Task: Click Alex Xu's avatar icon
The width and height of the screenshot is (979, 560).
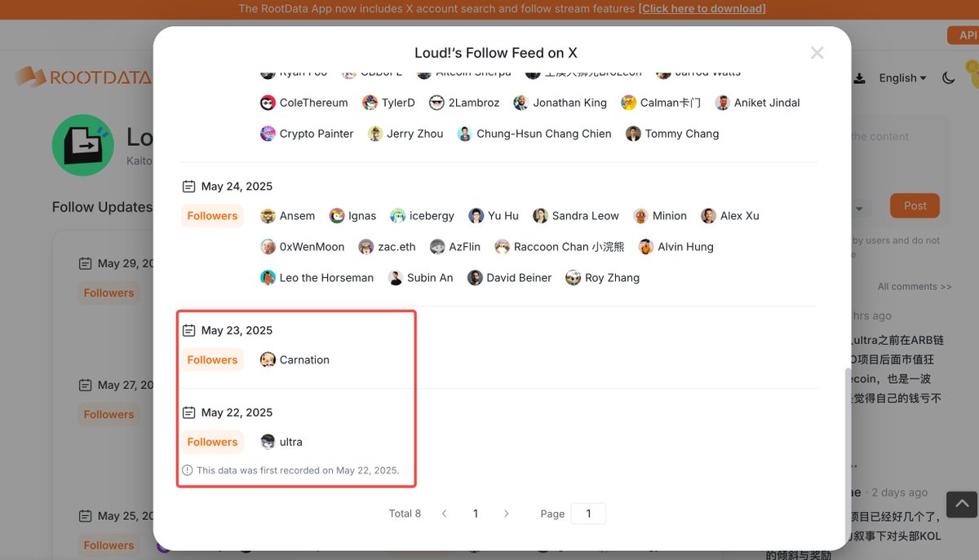Action: coord(708,216)
